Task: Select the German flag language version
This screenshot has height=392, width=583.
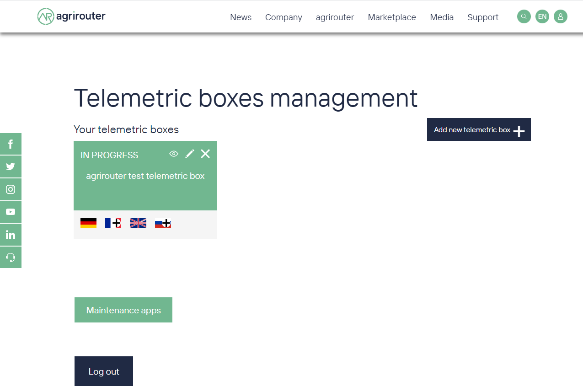Action: tap(88, 223)
